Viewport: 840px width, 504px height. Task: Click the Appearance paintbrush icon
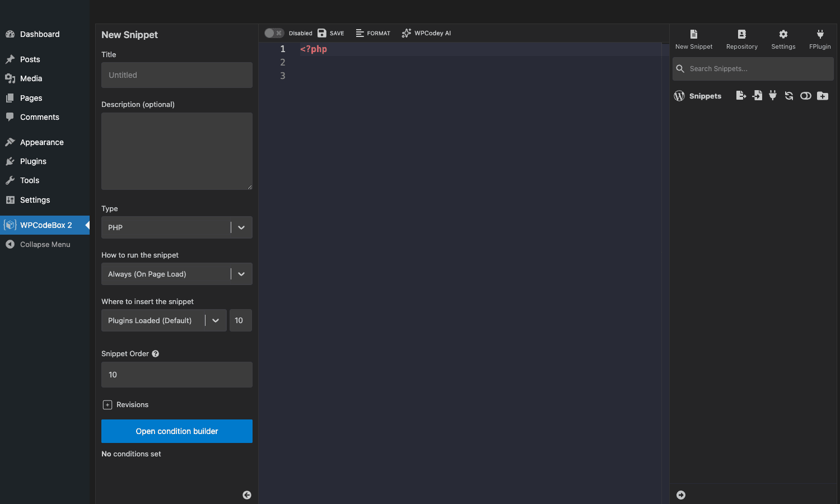pos(10,142)
